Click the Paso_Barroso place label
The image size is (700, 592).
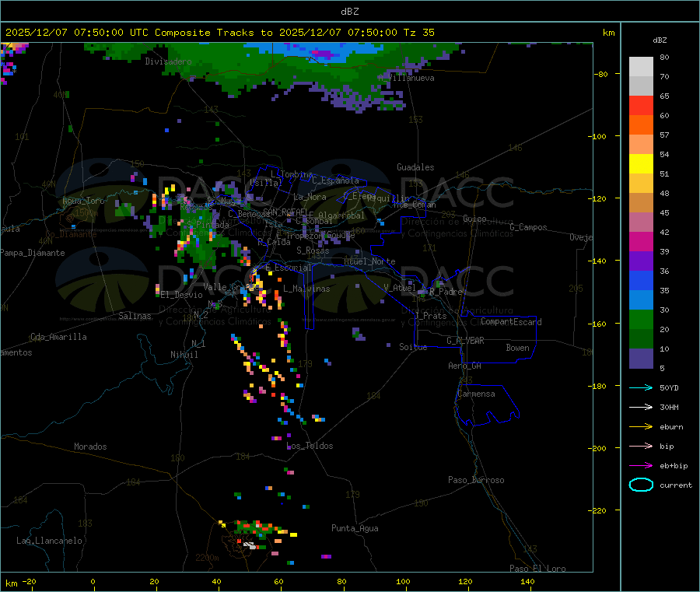click(x=476, y=480)
